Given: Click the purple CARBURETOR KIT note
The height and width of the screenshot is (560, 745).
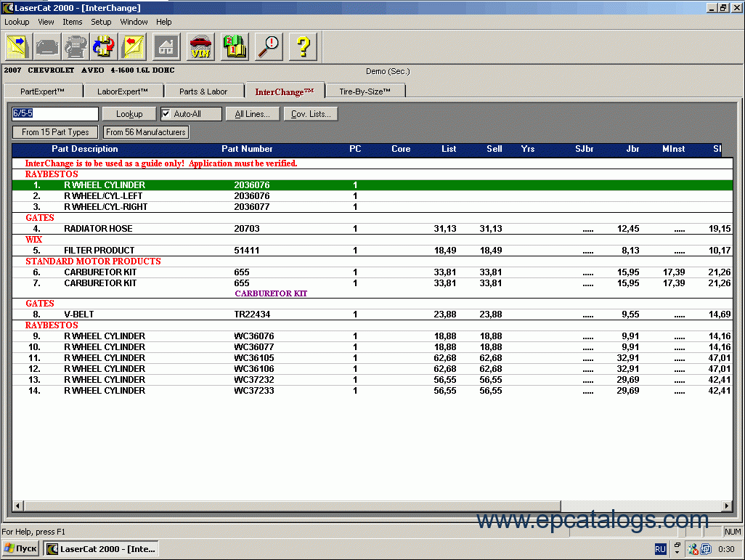Looking at the screenshot, I should point(271,293).
